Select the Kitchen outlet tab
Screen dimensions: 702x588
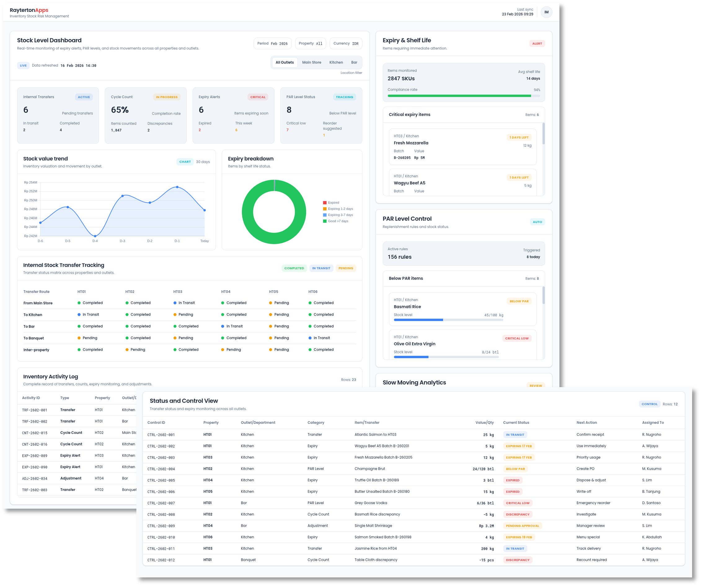(x=336, y=62)
